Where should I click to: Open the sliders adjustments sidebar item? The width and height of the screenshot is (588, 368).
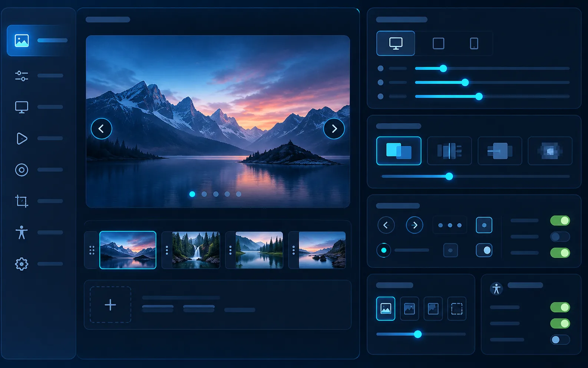click(22, 76)
